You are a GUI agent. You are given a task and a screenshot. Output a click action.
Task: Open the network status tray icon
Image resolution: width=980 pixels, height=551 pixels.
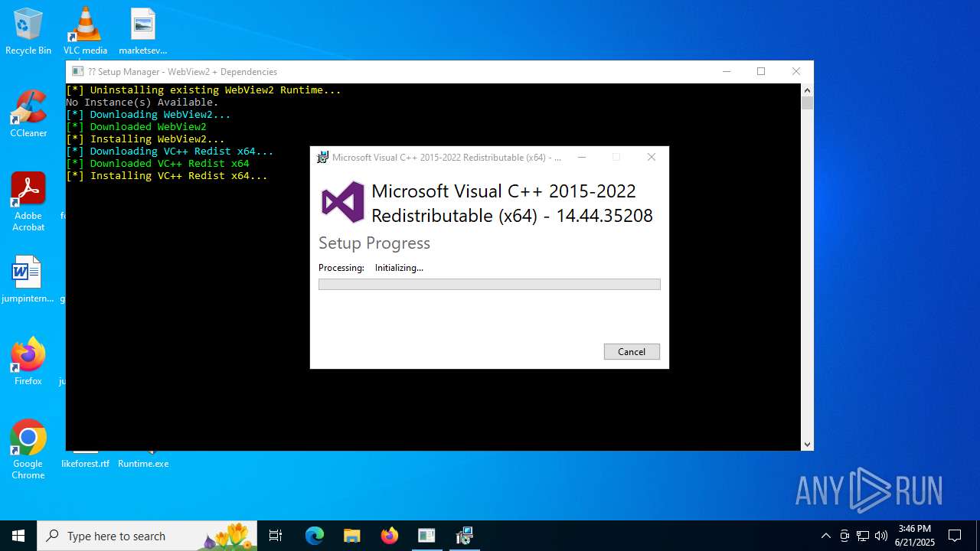863,536
